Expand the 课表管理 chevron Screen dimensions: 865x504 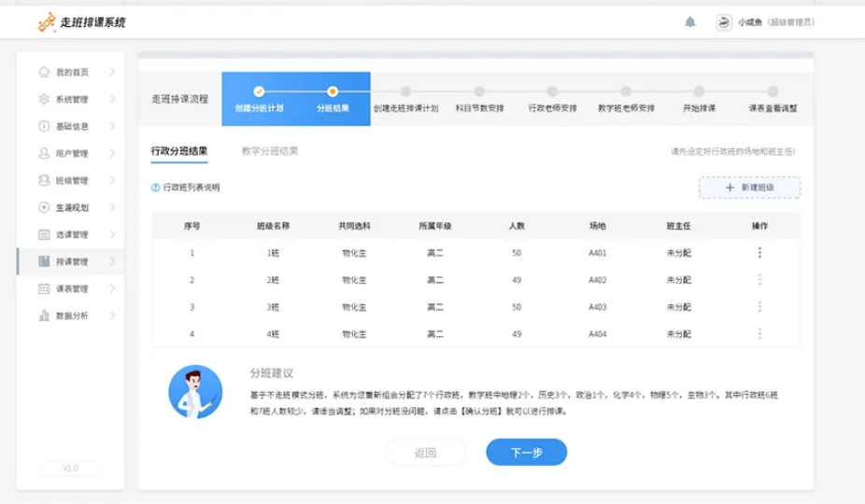(x=112, y=287)
